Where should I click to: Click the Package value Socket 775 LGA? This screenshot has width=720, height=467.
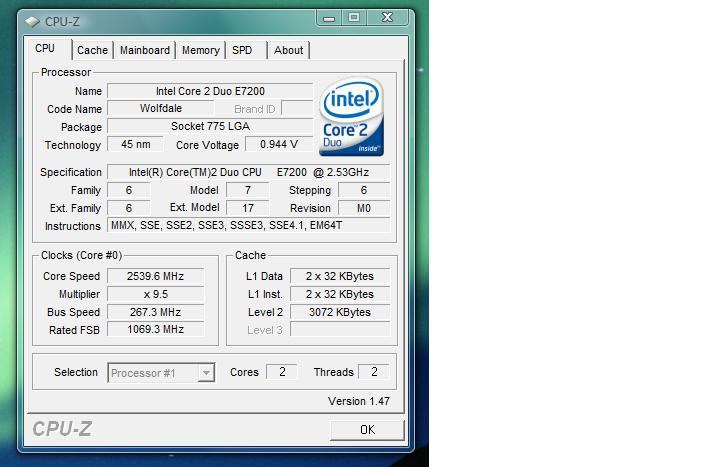pyautogui.click(x=210, y=126)
